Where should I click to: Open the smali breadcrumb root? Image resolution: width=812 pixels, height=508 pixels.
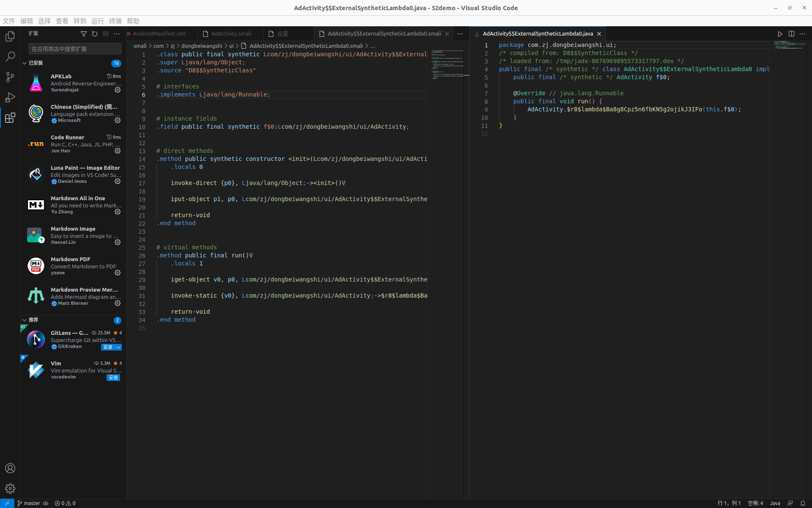coord(140,46)
